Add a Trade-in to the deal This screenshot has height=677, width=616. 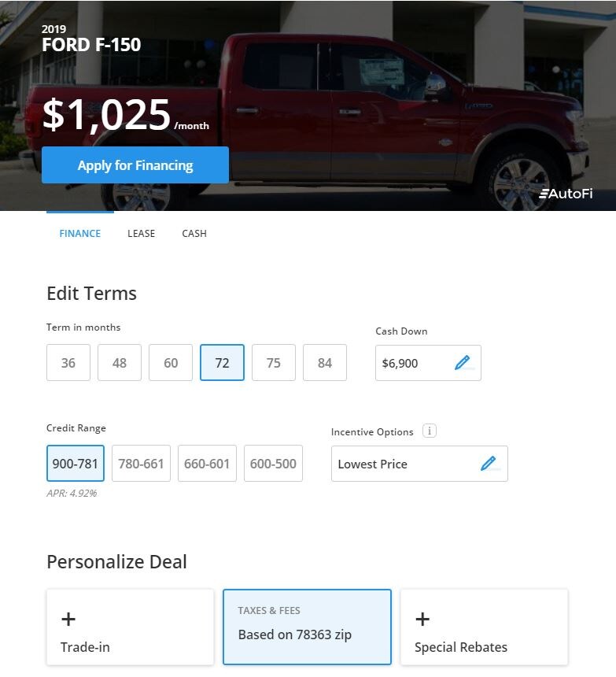point(131,627)
